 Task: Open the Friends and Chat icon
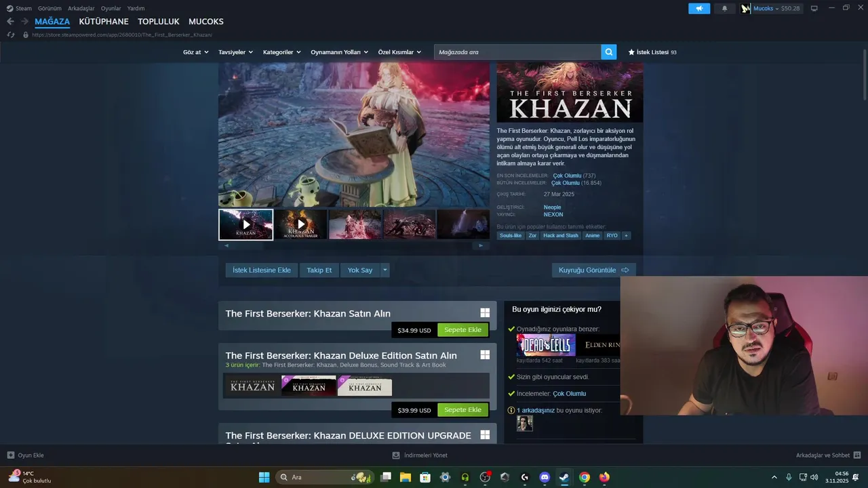[x=857, y=455]
